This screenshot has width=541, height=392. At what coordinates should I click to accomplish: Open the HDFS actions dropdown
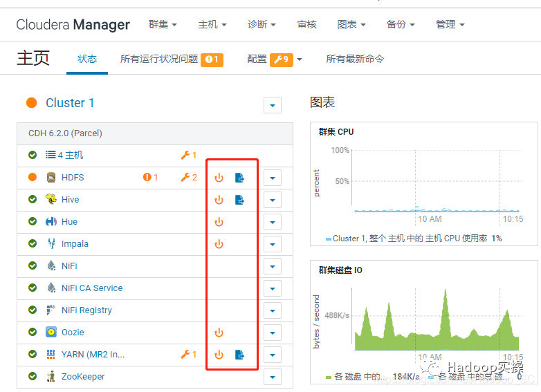point(273,178)
